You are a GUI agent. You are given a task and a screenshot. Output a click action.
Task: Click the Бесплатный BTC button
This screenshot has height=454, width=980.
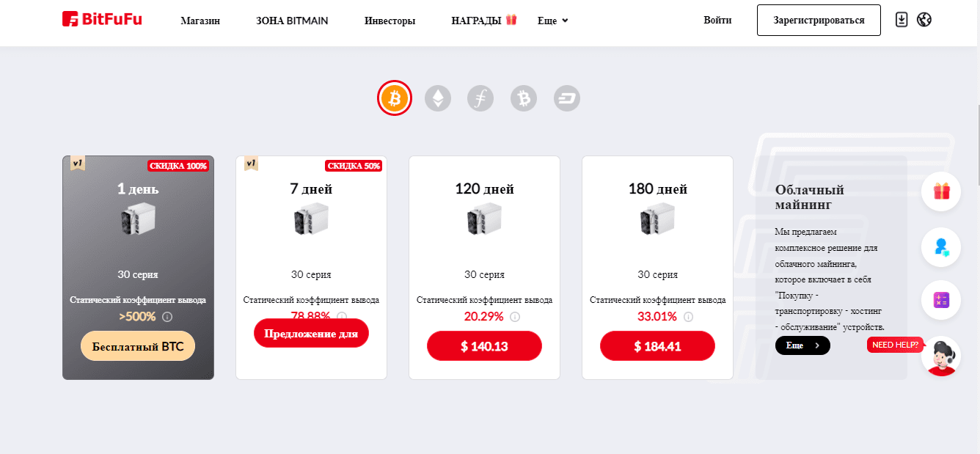(x=138, y=346)
